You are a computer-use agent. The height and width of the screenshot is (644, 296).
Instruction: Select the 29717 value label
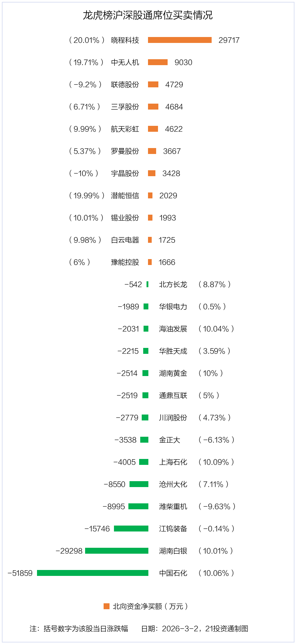pos(229,40)
